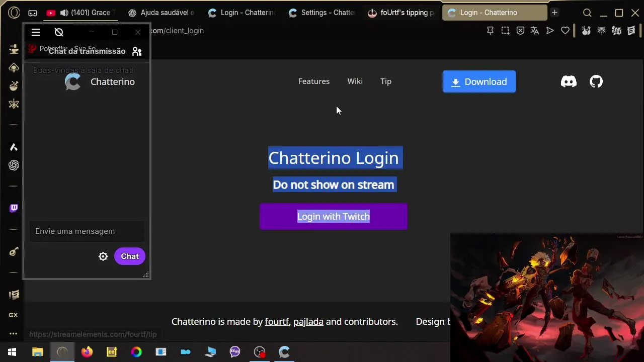
Task: Click the crossed-circle icon in chat popup
Action: tap(59, 32)
